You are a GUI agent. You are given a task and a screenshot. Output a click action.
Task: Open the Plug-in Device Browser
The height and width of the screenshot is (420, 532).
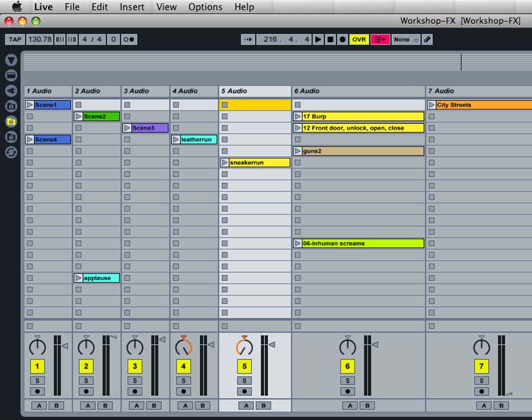coord(11,91)
